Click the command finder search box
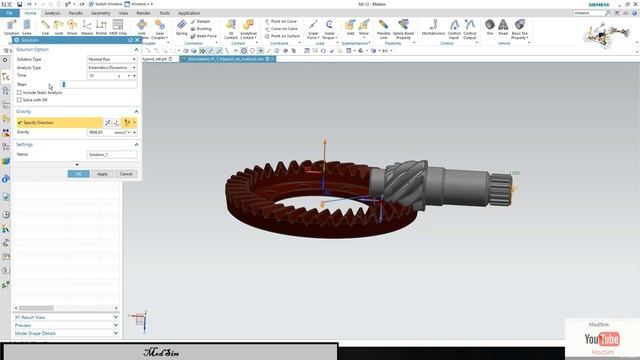640x360 pixels. (588, 13)
